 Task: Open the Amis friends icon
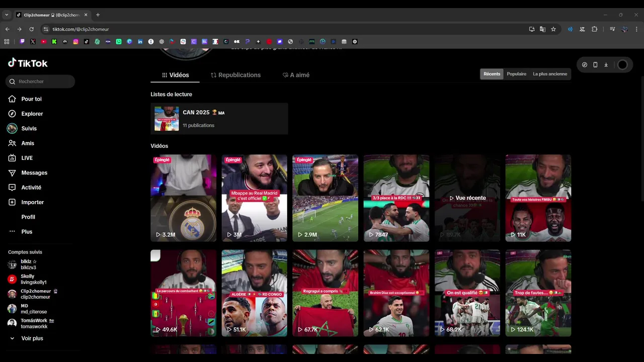[x=12, y=143]
